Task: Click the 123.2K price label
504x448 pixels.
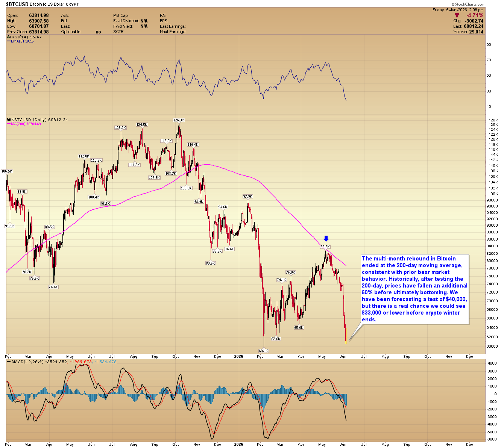Action: tap(120, 128)
